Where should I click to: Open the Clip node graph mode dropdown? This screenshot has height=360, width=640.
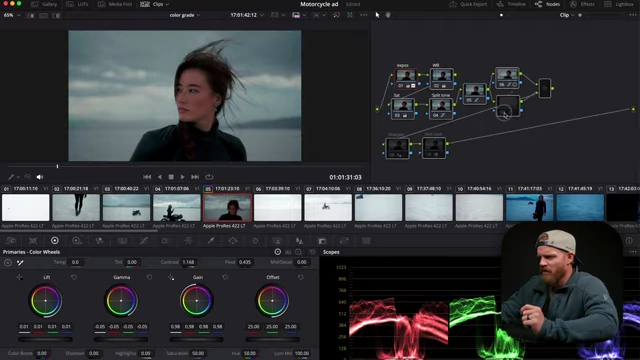[567, 15]
